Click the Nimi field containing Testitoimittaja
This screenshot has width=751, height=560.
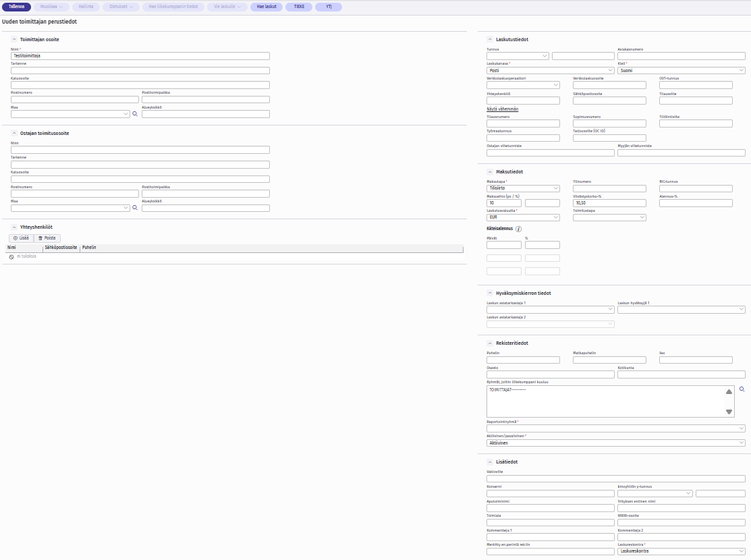click(140, 56)
